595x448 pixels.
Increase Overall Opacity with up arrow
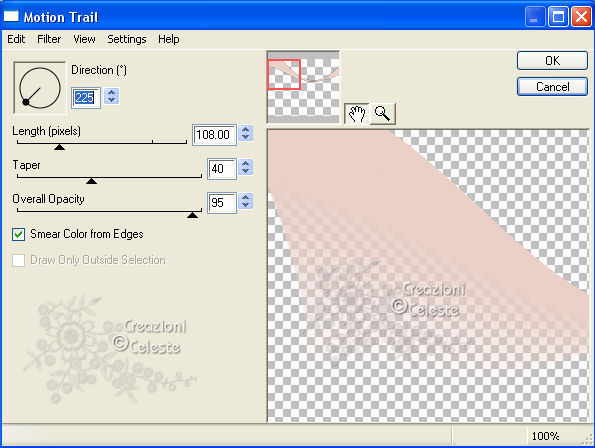click(246, 198)
